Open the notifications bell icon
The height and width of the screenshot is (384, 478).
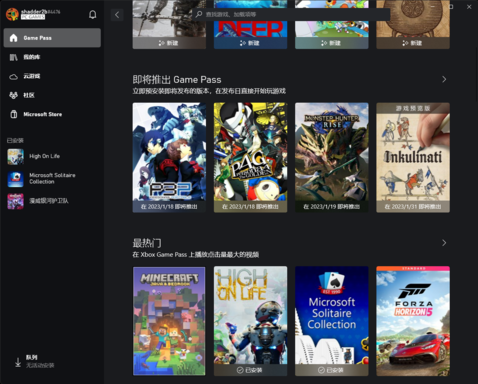click(93, 15)
